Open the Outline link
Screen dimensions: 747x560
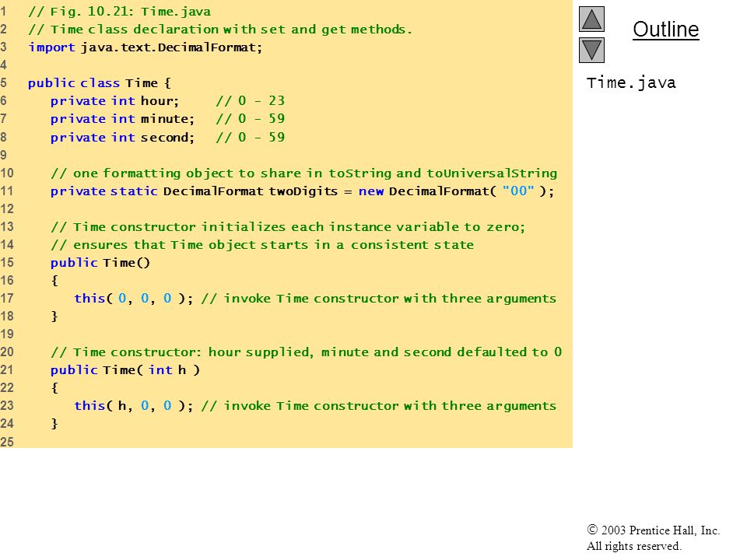(x=665, y=30)
